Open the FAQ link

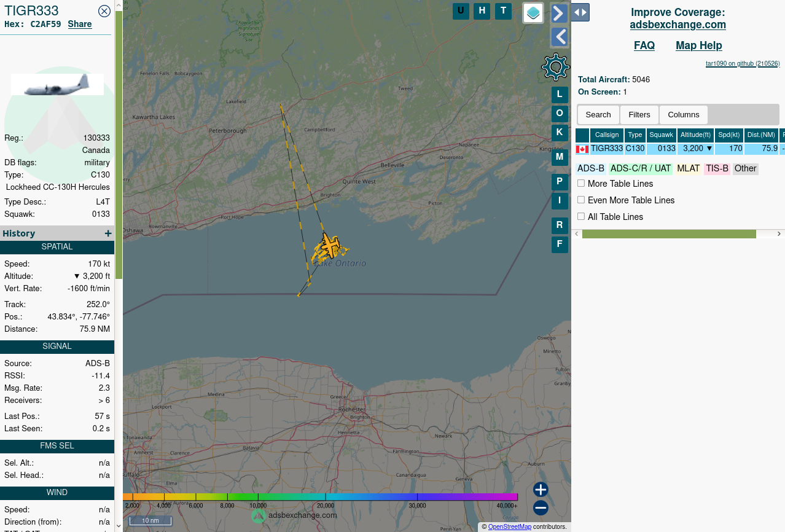(x=644, y=45)
